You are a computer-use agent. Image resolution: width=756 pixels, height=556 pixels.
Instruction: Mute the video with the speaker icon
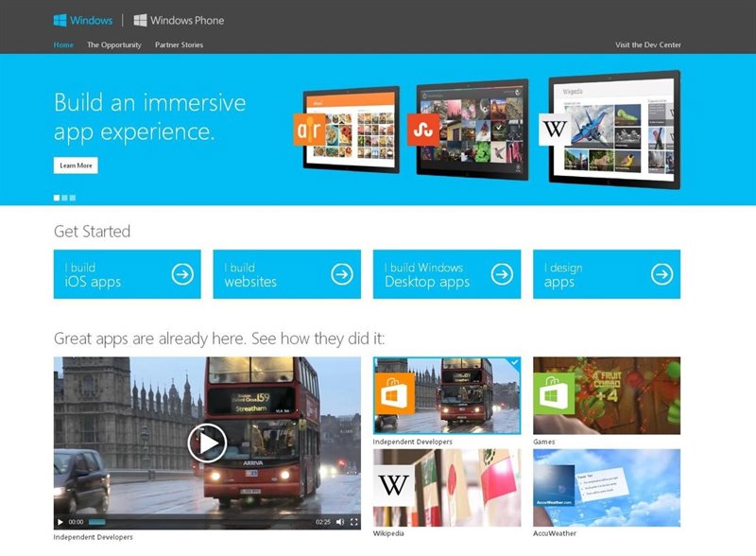pos(340,522)
